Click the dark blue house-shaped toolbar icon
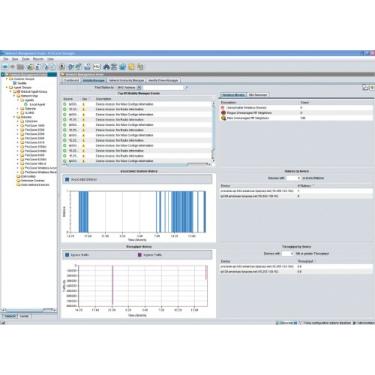The width and height of the screenshot is (375, 375). (106, 67)
